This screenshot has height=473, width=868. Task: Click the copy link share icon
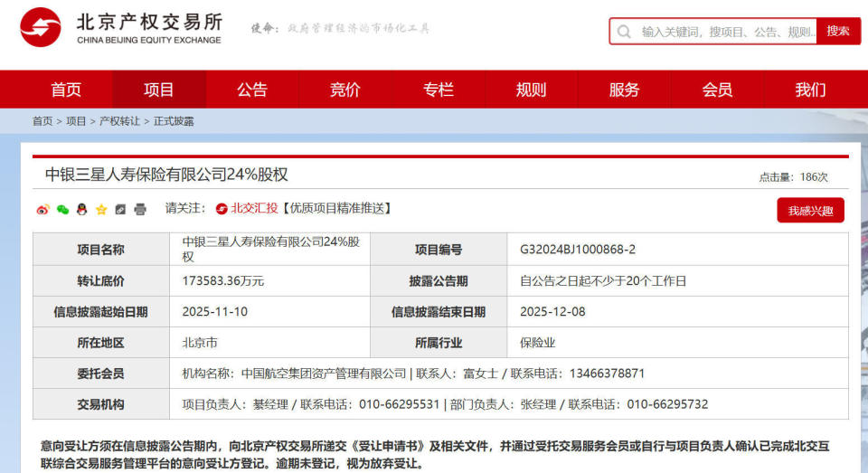tap(120, 209)
